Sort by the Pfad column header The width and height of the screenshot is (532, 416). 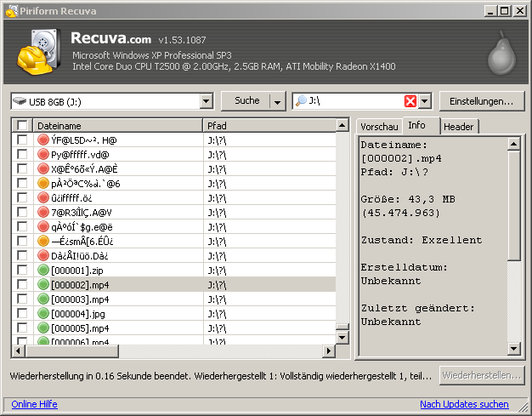[x=269, y=126]
